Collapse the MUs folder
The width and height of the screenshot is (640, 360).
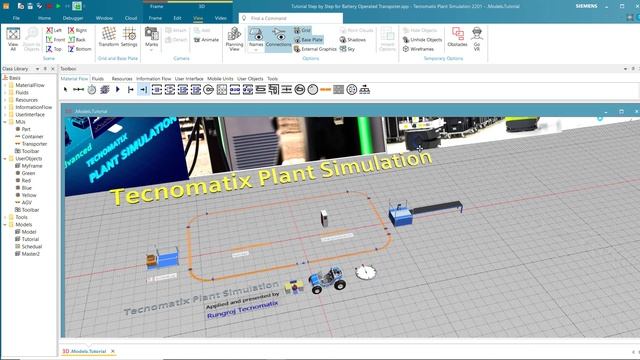(5, 122)
